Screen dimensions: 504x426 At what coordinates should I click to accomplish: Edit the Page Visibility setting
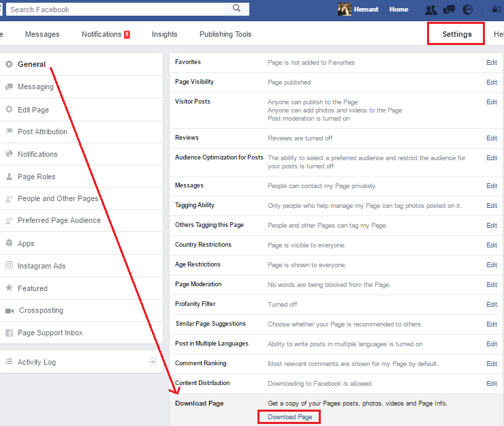click(492, 82)
